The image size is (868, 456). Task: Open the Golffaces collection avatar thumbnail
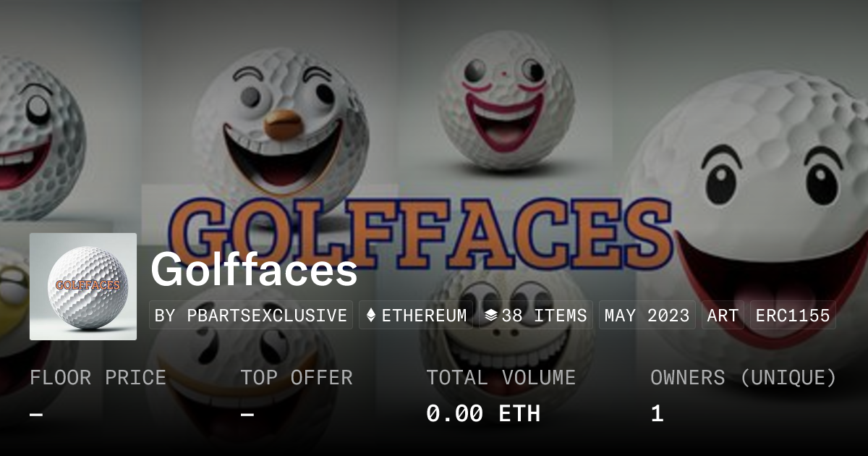coord(83,287)
